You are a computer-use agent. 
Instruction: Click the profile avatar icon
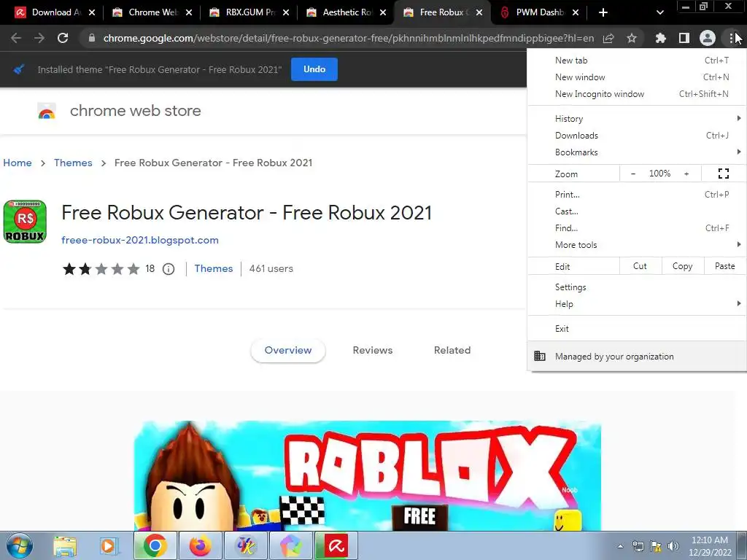708,38
